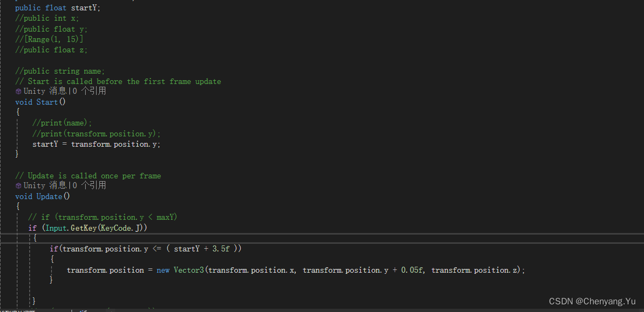Click the 'Start is called before the first frame update' comment
Image resolution: width=644 pixels, height=312 pixels.
118,82
